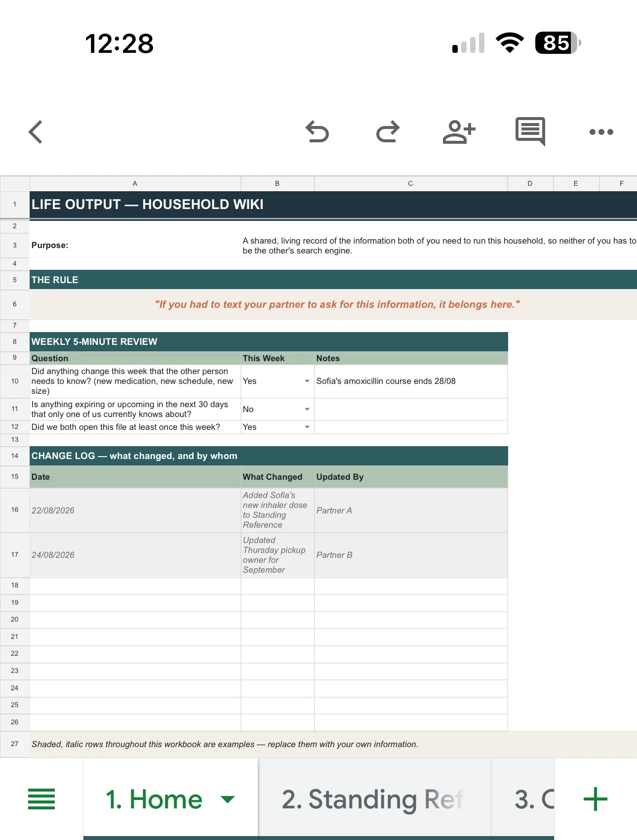Viewport: 637px width, 840px height.
Task: Open the all sheets list icon
Action: (x=41, y=799)
